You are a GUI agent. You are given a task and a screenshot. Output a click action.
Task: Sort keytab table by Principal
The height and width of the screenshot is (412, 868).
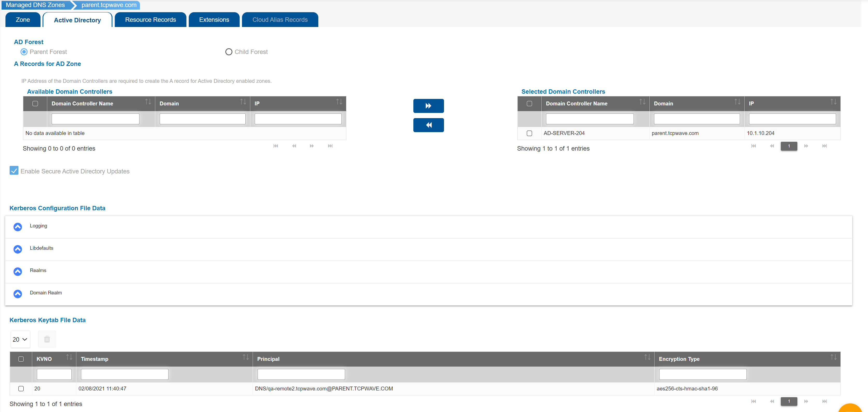[647, 357]
